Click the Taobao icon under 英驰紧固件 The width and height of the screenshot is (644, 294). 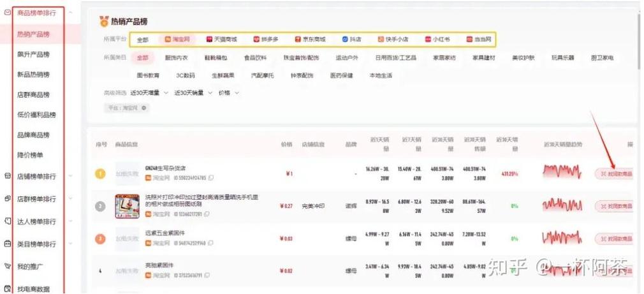pyautogui.click(x=149, y=275)
